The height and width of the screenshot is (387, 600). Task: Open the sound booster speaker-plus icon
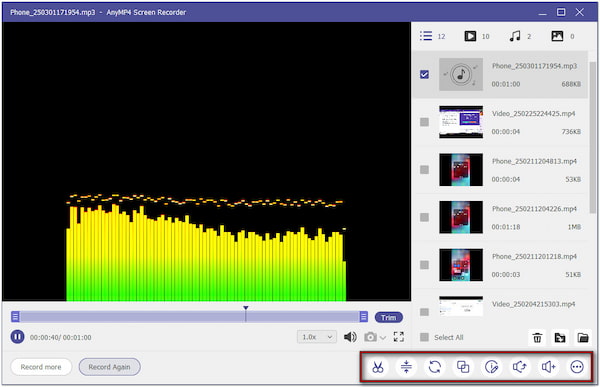pyautogui.click(x=548, y=367)
